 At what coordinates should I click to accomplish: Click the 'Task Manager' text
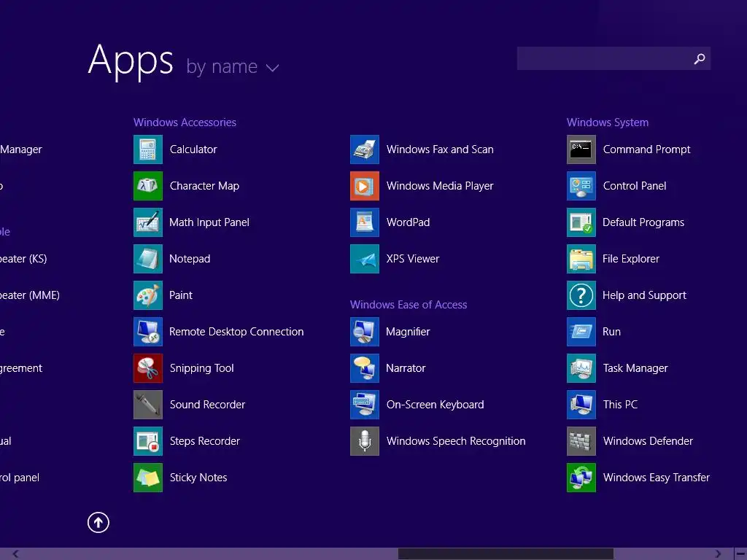635,368
